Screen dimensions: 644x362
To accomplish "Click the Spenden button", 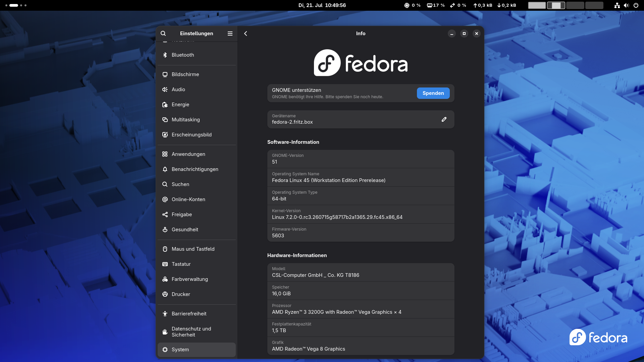I will click(433, 93).
